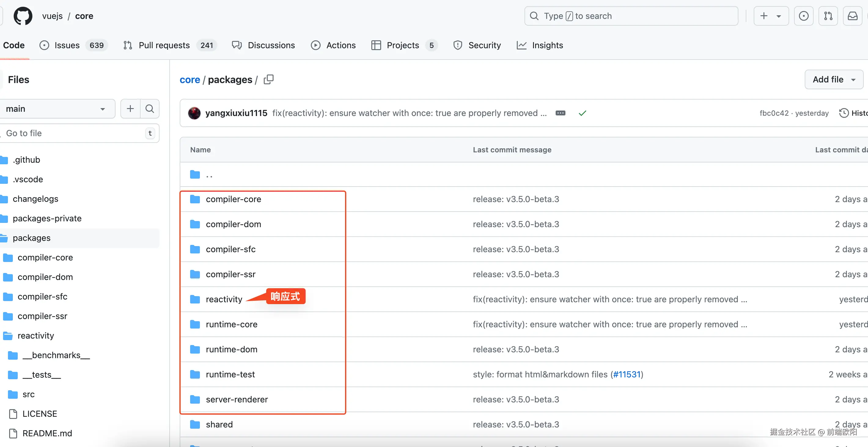Open the main branch dropdown
This screenshot has width=868, height=447.
coord(56,109)
